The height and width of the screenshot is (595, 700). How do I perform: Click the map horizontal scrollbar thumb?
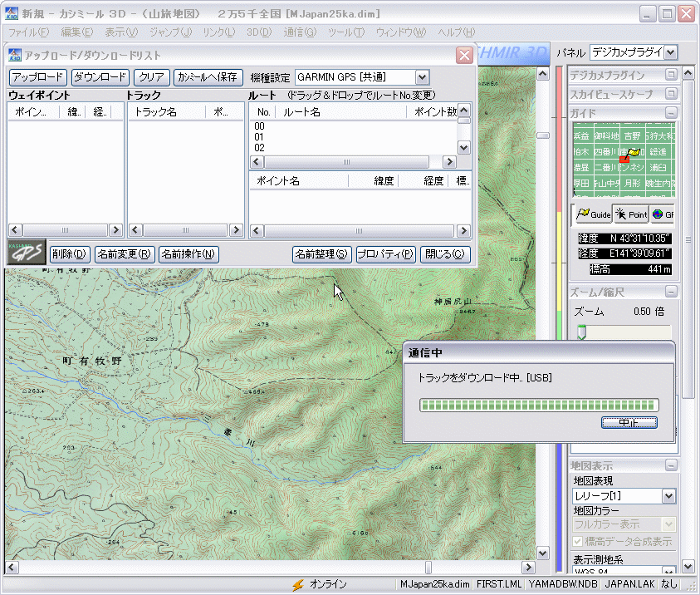tap(428, 568)
